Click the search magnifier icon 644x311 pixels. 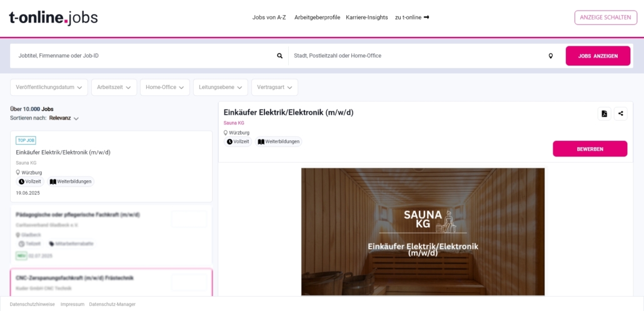point(279,56)
